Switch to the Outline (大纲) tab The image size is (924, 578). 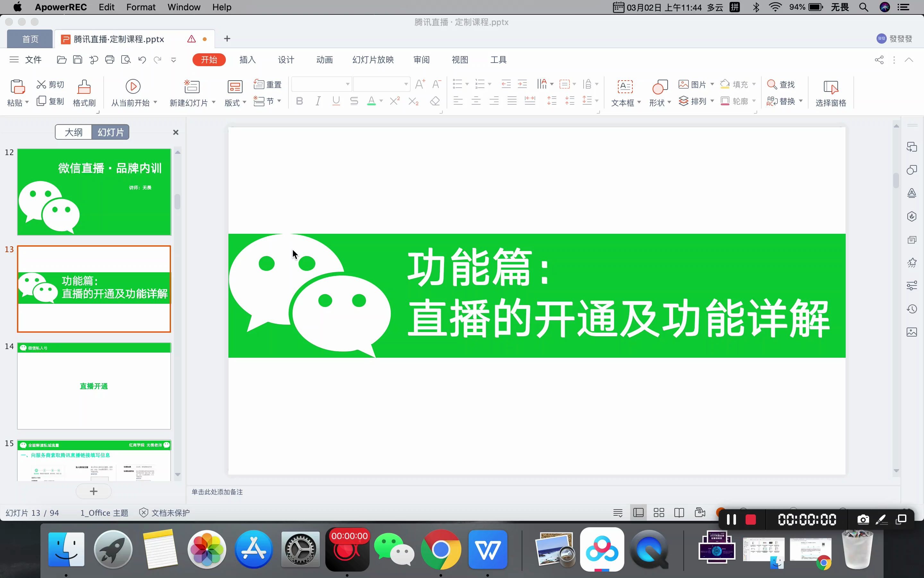[x=73, y=132]
